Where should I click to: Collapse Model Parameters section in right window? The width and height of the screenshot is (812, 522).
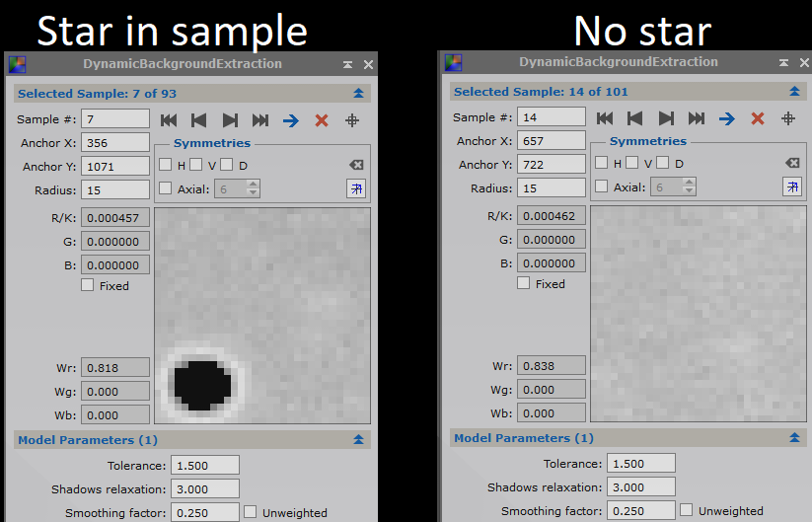pyautogui.click(x=794, y=437)
